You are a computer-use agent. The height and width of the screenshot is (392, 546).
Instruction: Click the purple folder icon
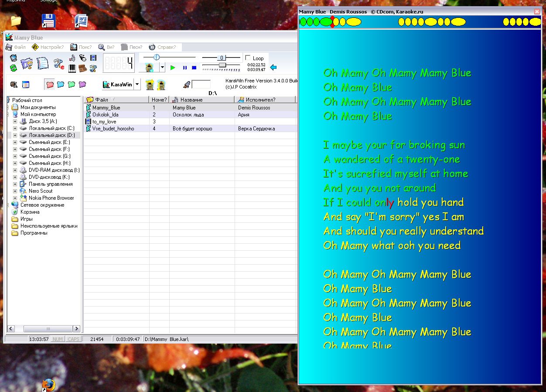(x=82, y=85)
